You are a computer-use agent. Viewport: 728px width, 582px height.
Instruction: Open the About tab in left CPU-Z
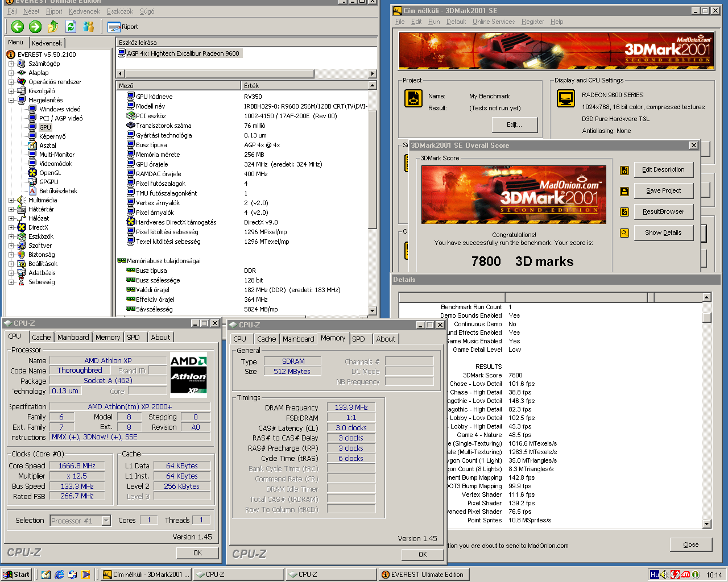(160, 337)
